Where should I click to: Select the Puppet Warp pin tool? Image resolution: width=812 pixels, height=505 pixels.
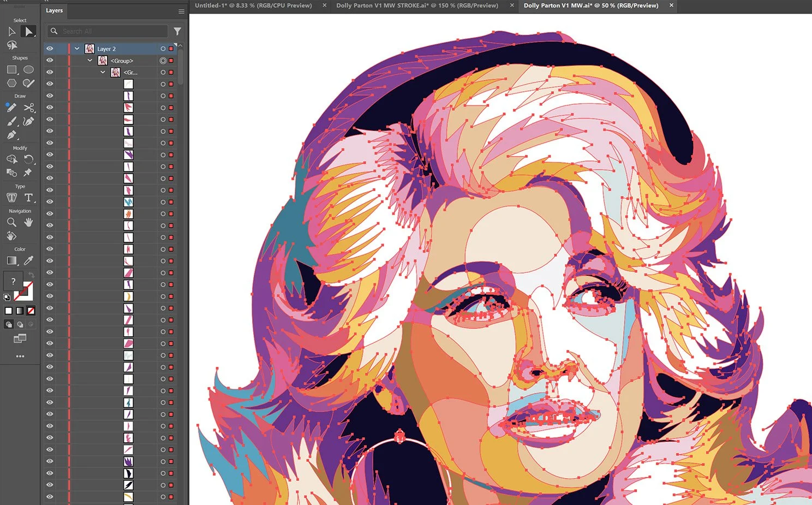[28, 173]
